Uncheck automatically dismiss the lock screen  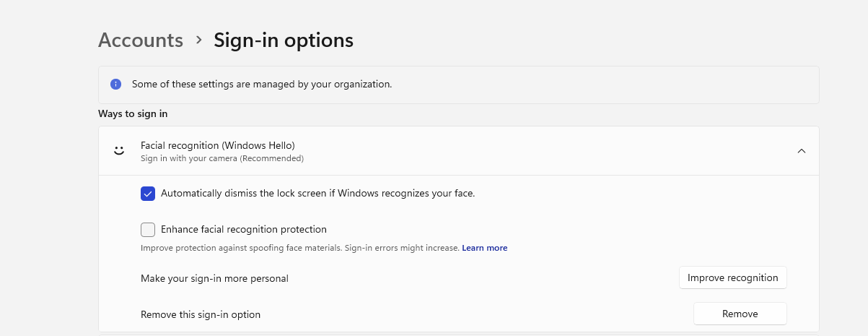tap(148, 194)
